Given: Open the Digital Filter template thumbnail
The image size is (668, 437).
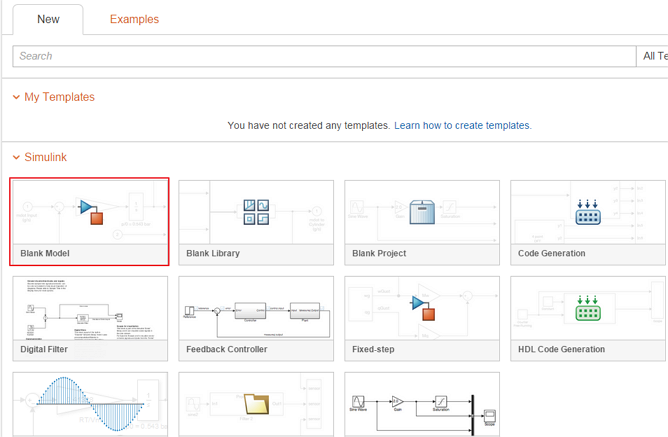Looking at the screenshot, I should [x=90, y=308].
